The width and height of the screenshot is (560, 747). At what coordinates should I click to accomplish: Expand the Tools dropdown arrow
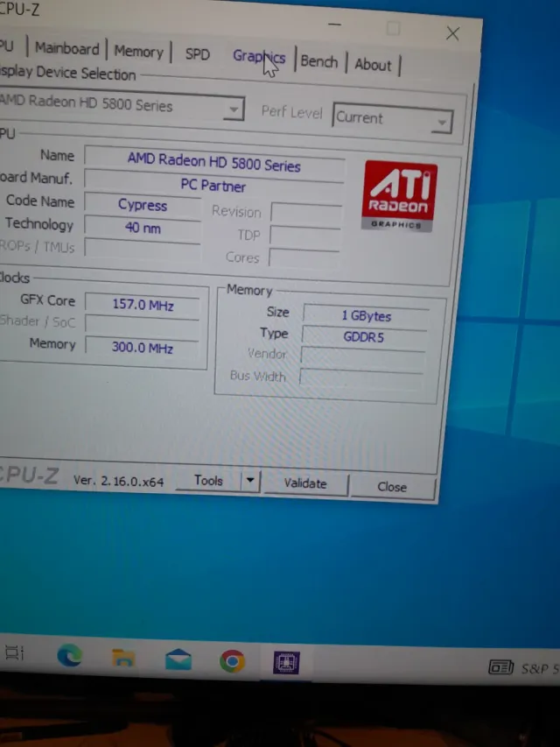pos(250,481)
